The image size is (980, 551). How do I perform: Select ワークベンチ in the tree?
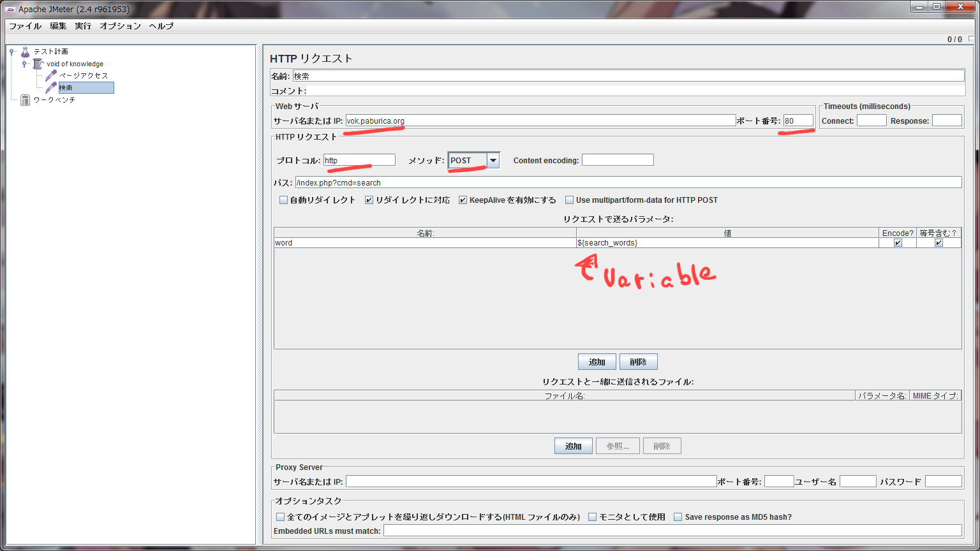54,99
